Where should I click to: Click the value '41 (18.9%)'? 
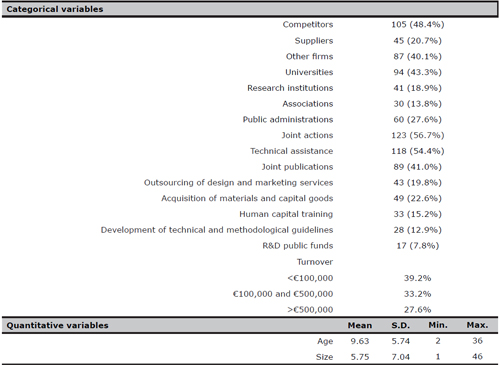point(417,88)
